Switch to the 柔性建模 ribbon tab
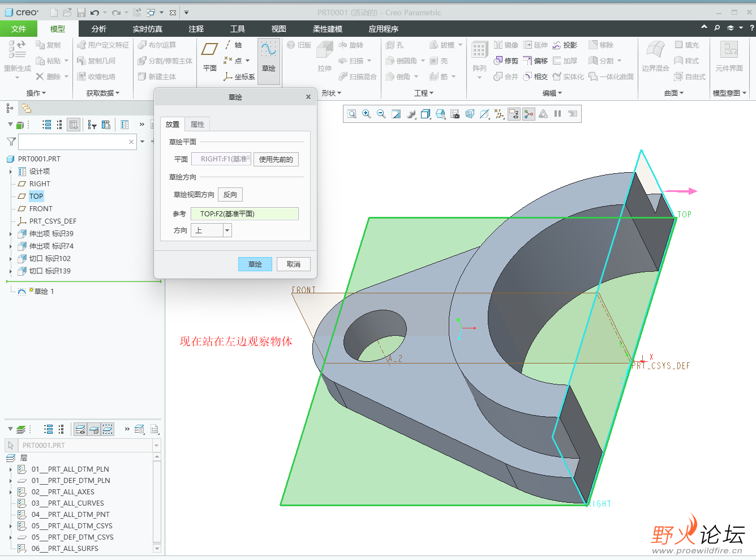756x560 pixels. pos(328,28)
